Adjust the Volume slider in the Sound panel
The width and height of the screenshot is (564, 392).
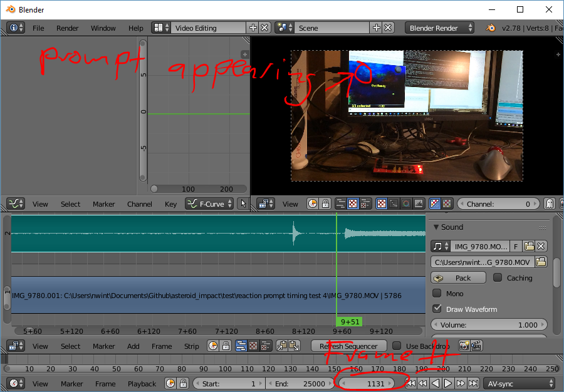489,324
